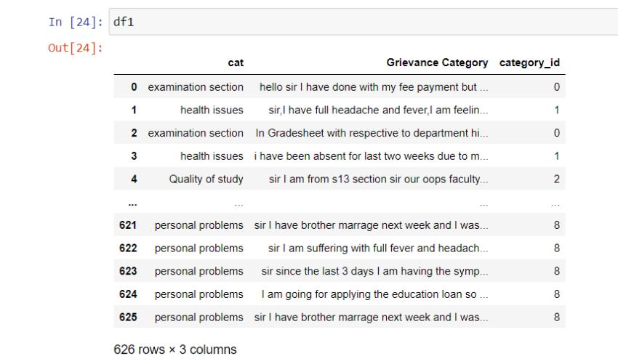The width and height of the screenshot is (618, 364).
Task: Click the 'In Gradesheet with respective' text cell
Action: 372,133
